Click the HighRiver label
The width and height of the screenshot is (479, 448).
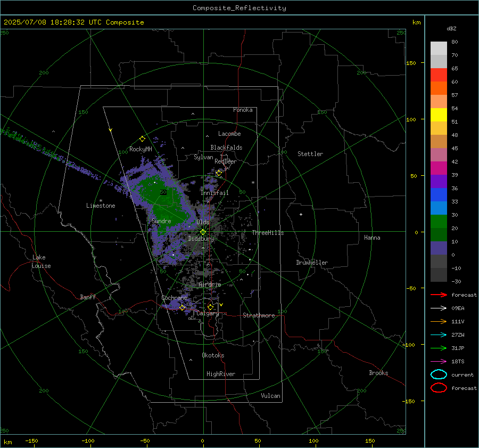pos(221,374)
